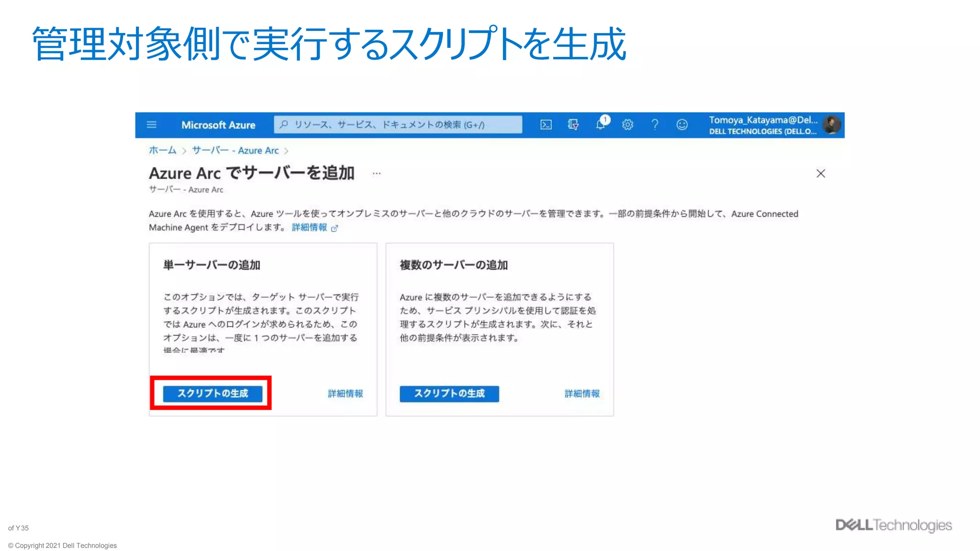This screenshot has height=551, width=980.
Task: Open 詳細情報 in the single server card
Action: 345,394
